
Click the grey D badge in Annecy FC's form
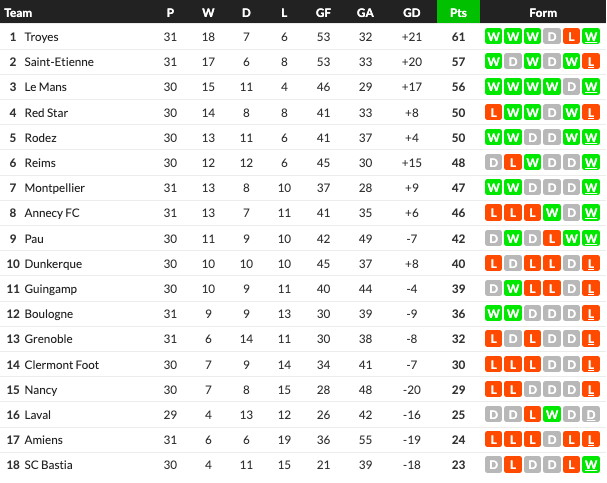[x=573, y=212]
